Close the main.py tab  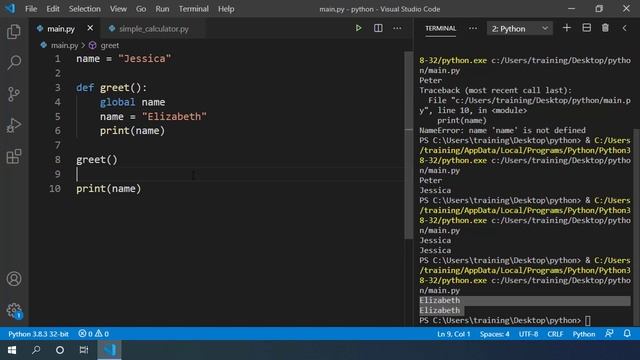(x=90, y=28)
